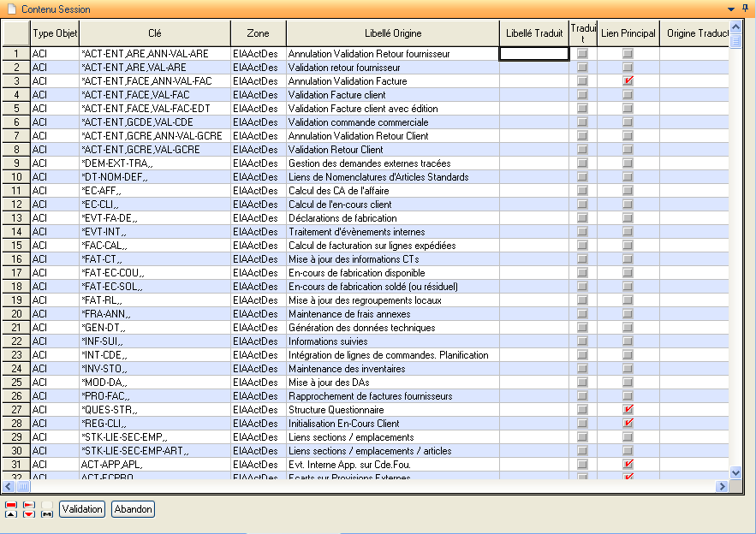Click the vertical scrollbar down arrow
The image size is (756, 534).
pyautogui.click(x=735, y=472)
